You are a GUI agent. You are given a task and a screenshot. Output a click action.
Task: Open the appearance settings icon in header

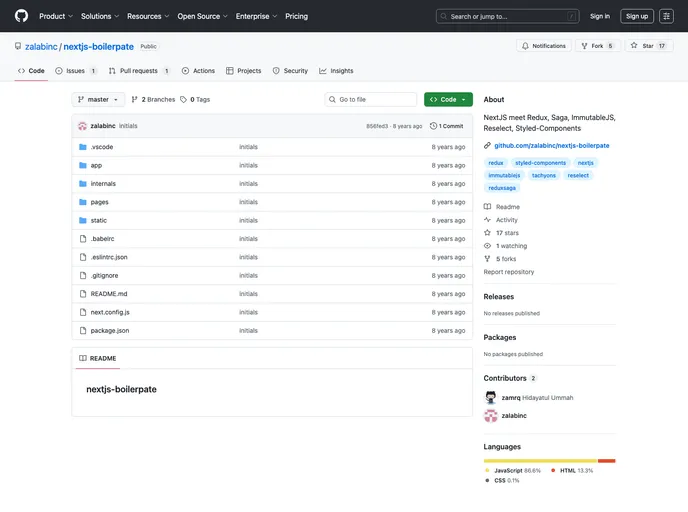pyautogui.click(x=666, y=16)
